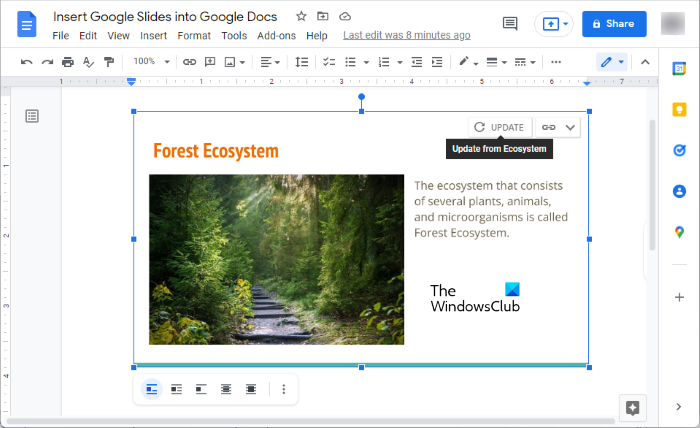700x428 pixels.
Task: Select Break text image option
Action: pos(201,389)
